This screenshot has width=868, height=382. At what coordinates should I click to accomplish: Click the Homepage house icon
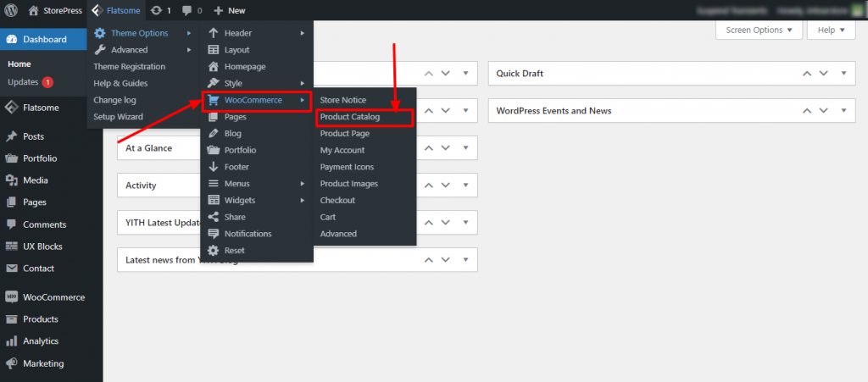coord(213,66)
